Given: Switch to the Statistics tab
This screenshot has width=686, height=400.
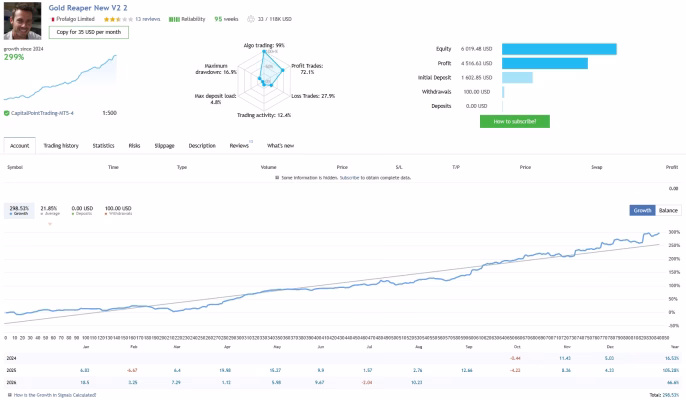Looking at the screenshot, I should (x=103, y=146).
